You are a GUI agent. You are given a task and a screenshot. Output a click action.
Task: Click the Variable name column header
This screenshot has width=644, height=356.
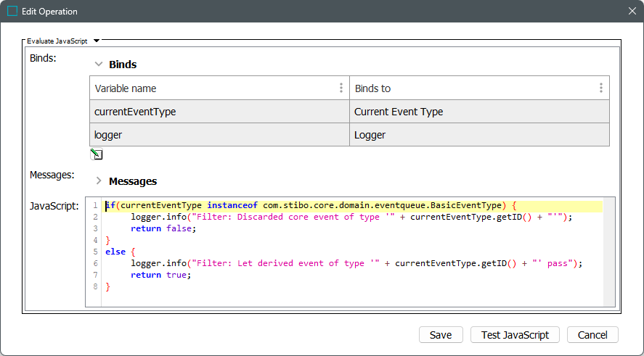point(211,88)
